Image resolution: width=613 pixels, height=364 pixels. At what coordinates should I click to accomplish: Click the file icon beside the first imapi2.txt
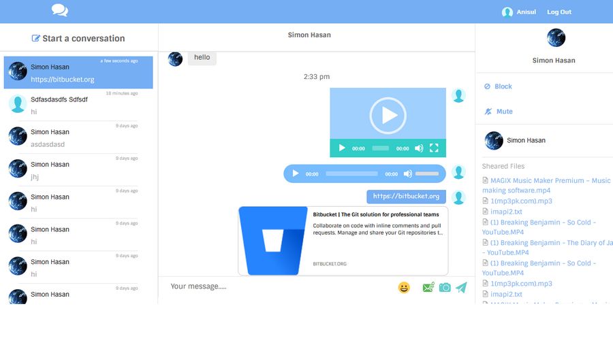(485, 212)
